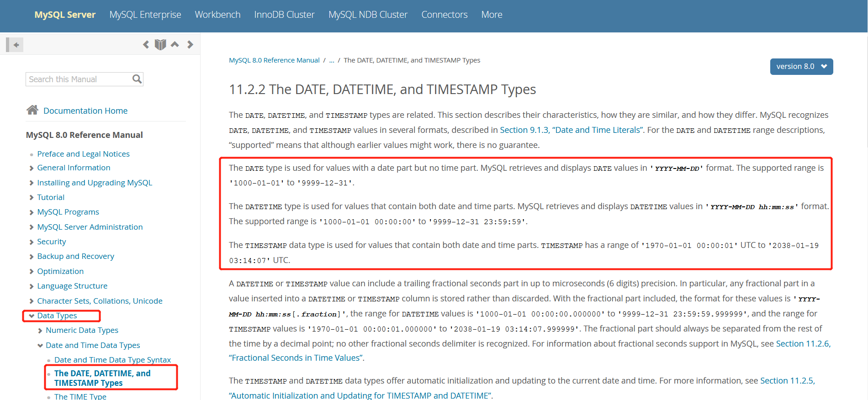The height and width of the screenshot is (400, 868).
Task: Open the Optimization link
Action: coord(60,271)
